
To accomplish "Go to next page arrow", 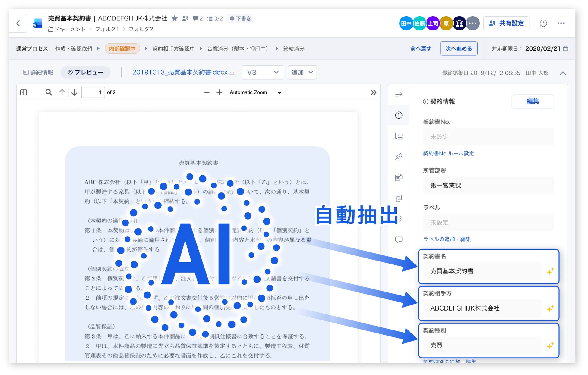I will coord(74,92).
